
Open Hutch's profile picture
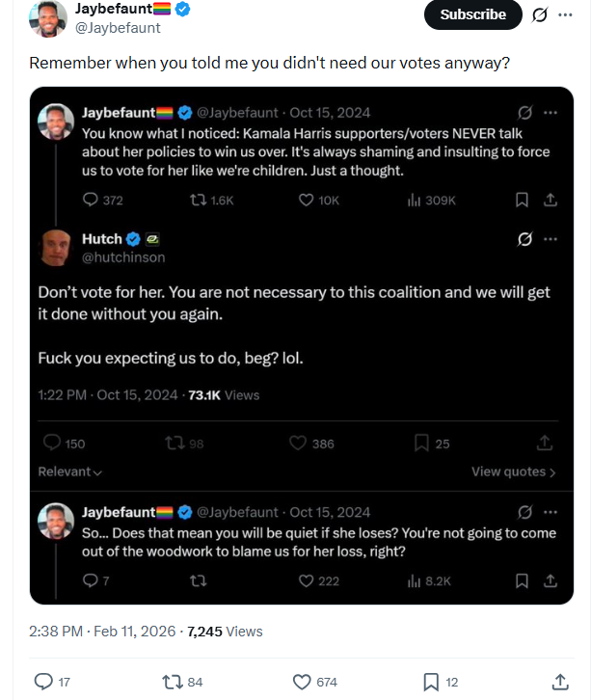(x=56, y=248)
